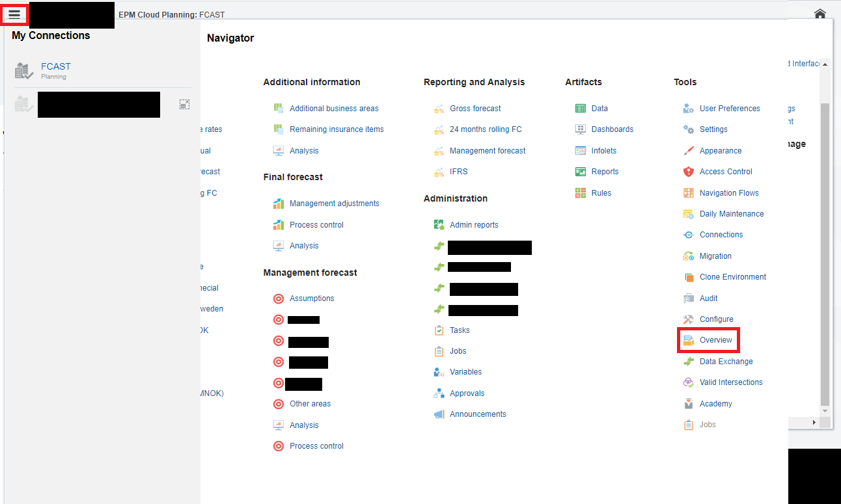Select the Overview tool entry
The height and width of the screenshot is (504, 841).
pos(715,340)
